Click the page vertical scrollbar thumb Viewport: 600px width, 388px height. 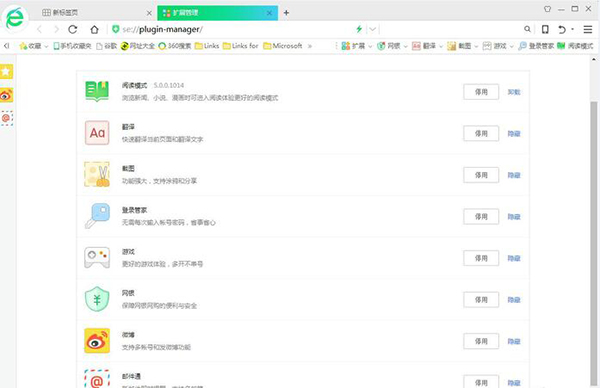click(x=593, y=245)
